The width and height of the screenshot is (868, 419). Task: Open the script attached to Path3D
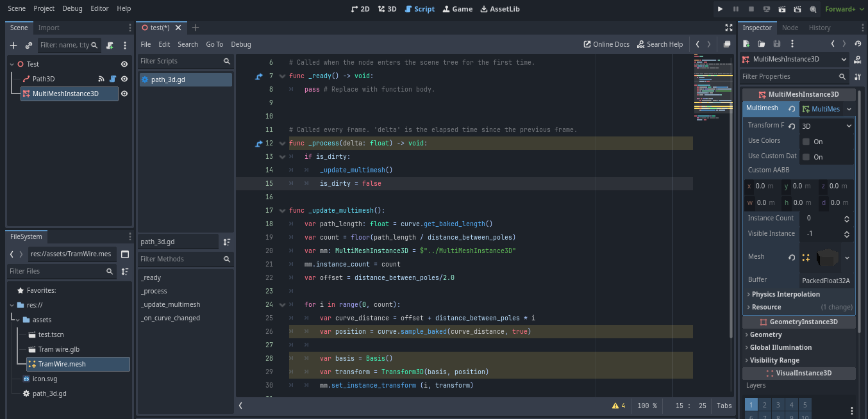pyautogui.click(x=113, y=79)
